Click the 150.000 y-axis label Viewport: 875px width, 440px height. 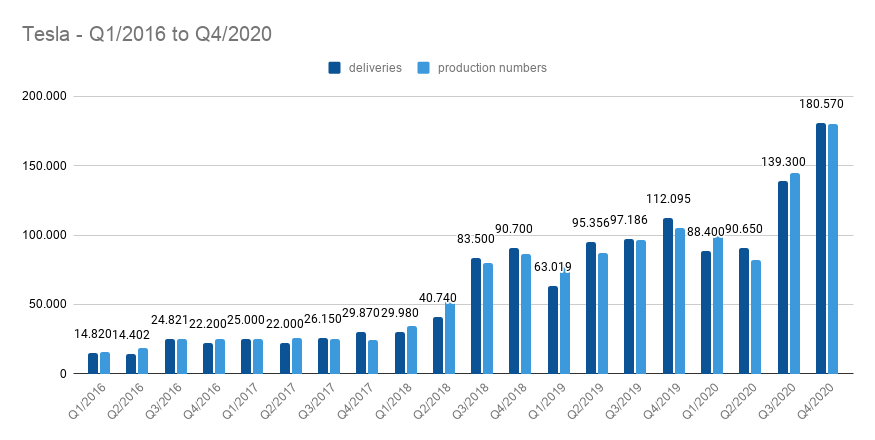tap(44, 166)
